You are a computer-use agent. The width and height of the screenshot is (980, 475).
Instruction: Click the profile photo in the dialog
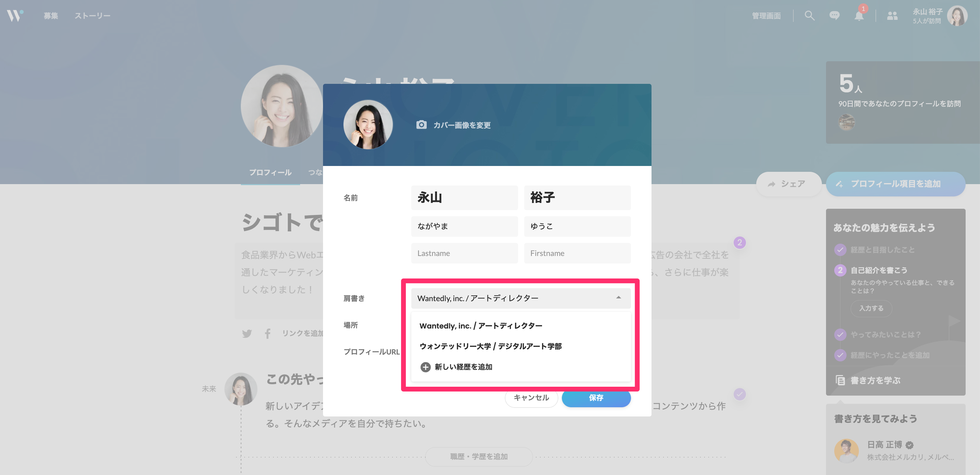pos(368,125)
